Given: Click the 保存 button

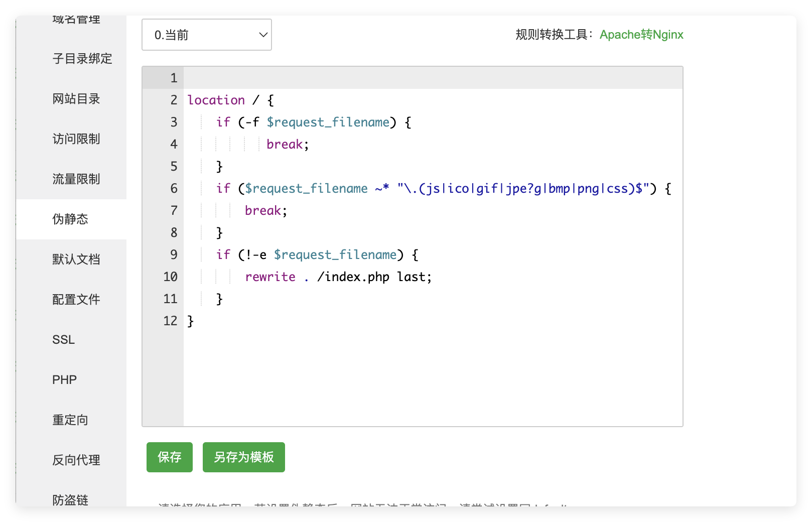Looking at the screenshot, I should tap(170, 457).
